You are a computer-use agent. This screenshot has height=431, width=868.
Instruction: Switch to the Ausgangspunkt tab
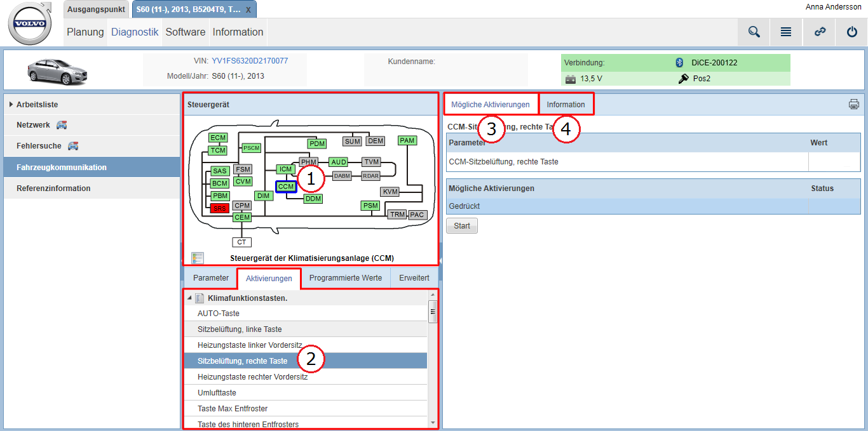tap(97, 10)
